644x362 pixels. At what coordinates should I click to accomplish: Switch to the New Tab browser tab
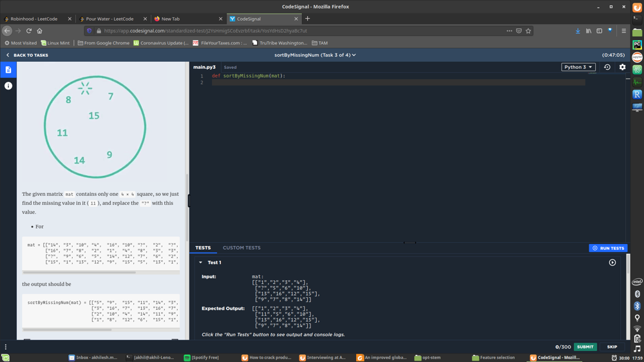(188, 19)
